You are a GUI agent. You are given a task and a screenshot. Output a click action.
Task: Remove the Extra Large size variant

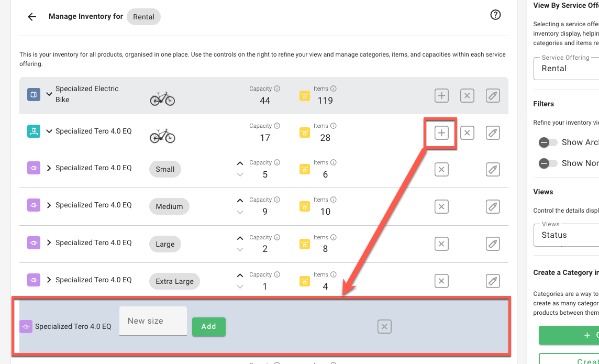(441, 281)
